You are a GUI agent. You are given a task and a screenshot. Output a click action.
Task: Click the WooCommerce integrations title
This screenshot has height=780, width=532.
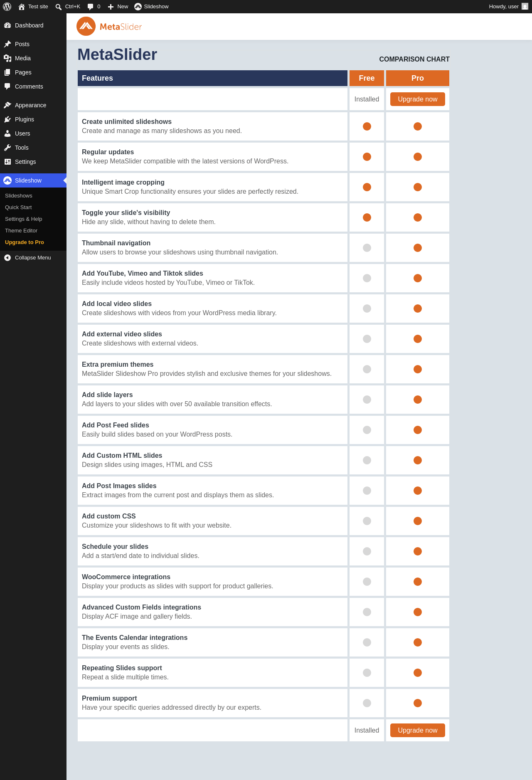click(x=126, y=577)
